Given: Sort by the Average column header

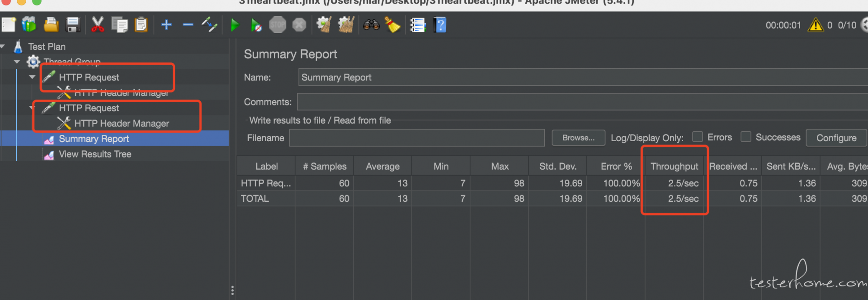Looking at the screenshot, I should click(x=382, y=167).
